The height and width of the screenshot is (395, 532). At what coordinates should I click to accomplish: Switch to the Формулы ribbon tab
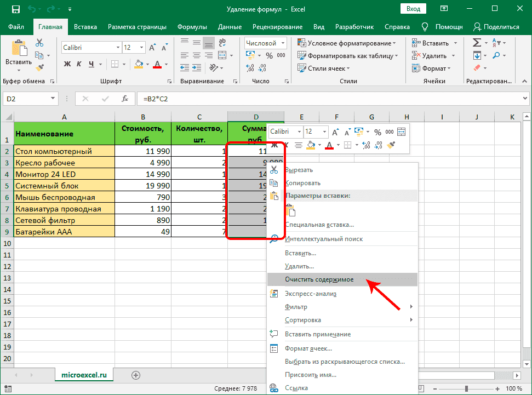click(192, 27)
